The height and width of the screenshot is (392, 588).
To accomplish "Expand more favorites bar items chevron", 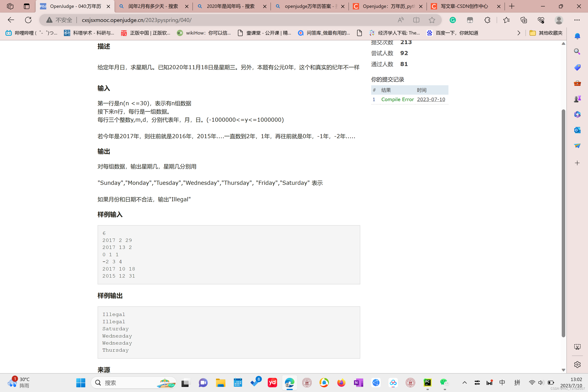I will click(518, 33).
